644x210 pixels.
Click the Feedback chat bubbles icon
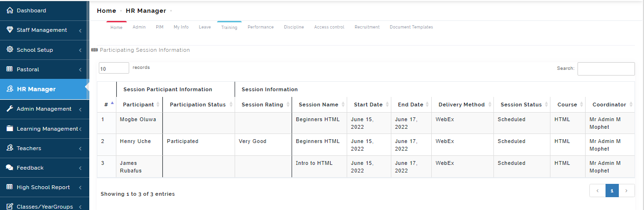click(x=9, y=168)
